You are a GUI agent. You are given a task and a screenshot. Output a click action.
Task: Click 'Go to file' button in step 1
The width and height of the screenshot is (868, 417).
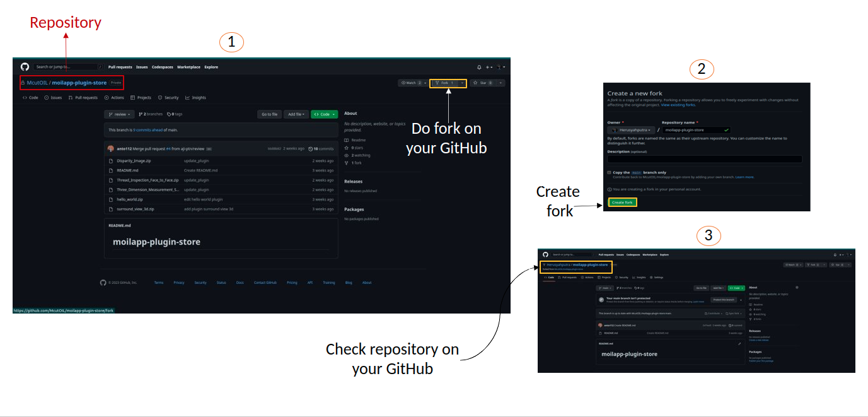tap(269, 114)
